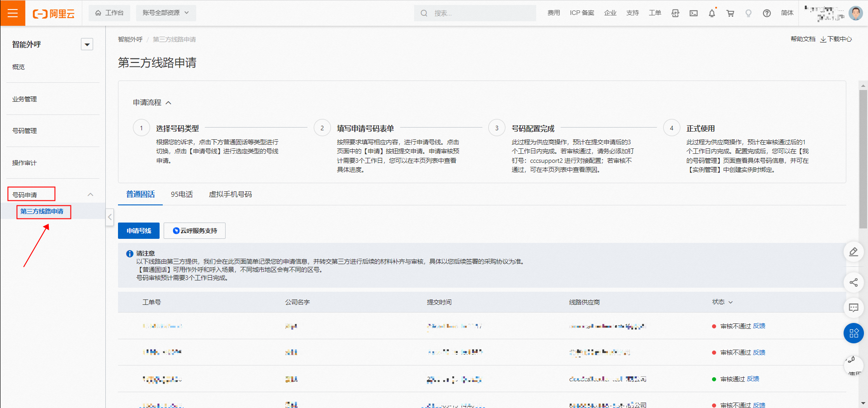Select 号码申请 in sidebar
The width and height of the screenshot is (868, 408).
25,195
